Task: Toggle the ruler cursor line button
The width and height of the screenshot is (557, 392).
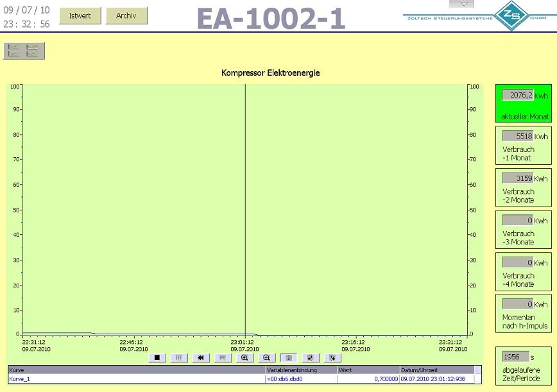Action: (288, 358)
